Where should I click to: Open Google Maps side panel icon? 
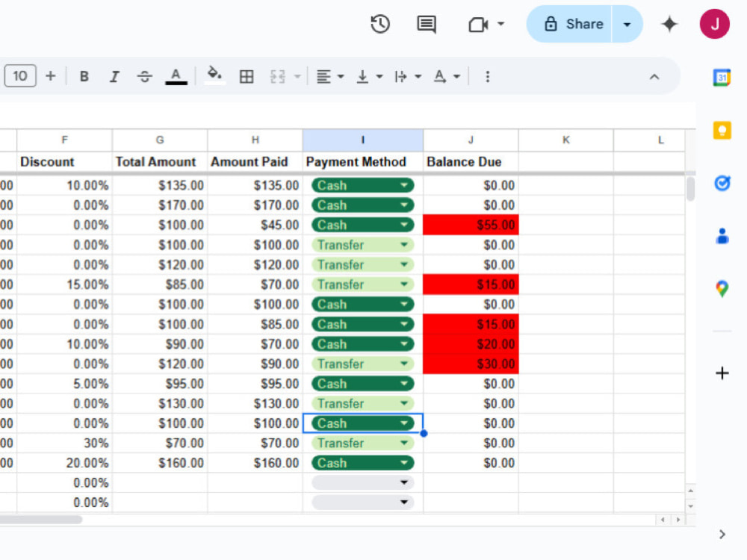pos(722,288)
